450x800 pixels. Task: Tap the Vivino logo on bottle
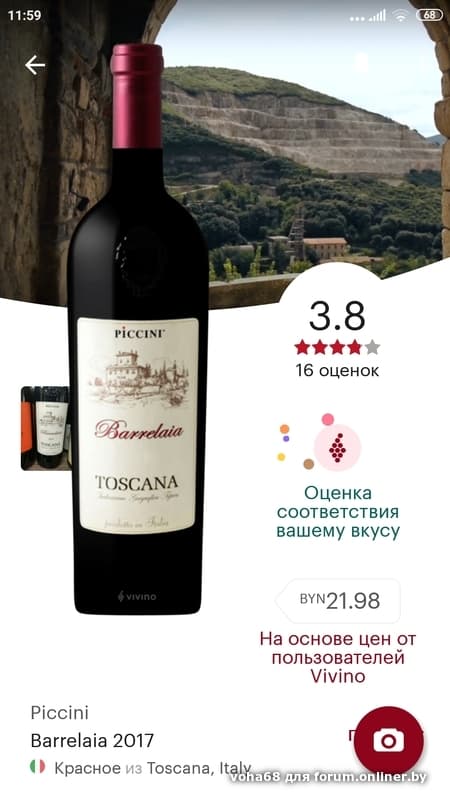click(137, 596)
